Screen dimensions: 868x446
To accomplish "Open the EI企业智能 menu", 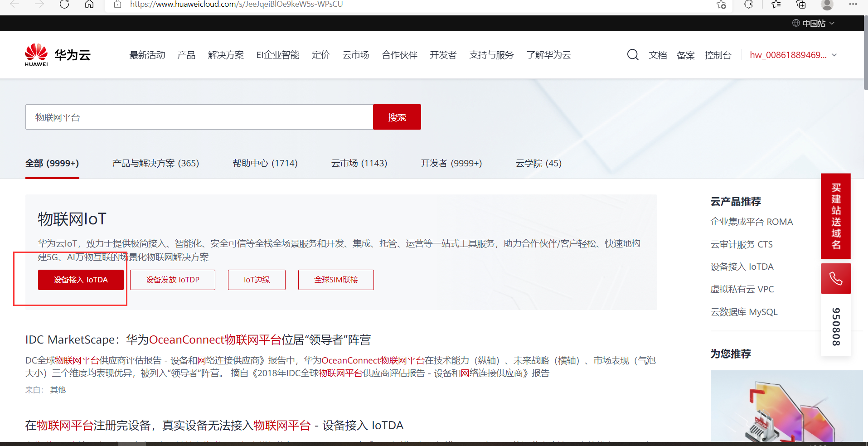I will [278, 55].
